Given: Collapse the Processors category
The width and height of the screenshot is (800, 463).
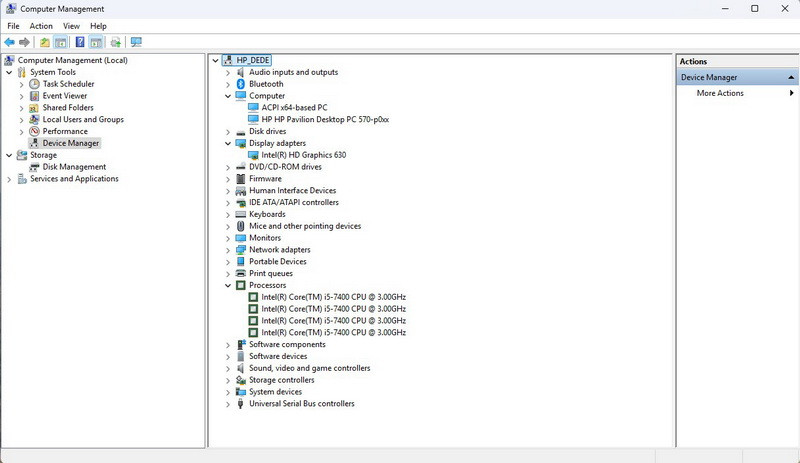Looking at the screenshot, I should [228, 285].
